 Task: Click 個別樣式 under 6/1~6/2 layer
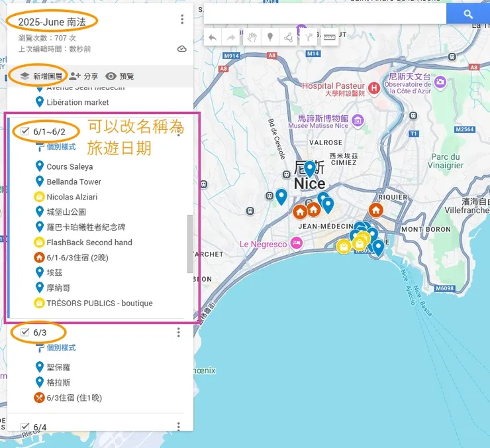(x=61, y=146)
